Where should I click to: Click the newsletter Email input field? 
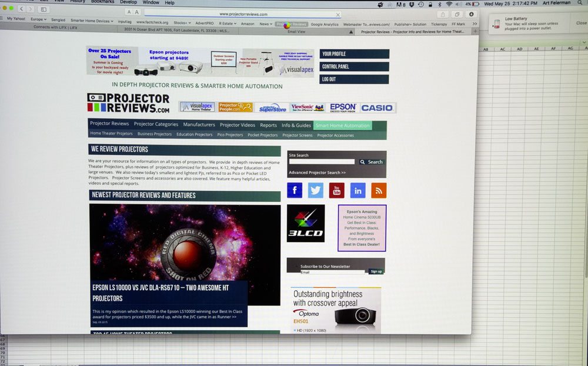click(x=332, y=272)
